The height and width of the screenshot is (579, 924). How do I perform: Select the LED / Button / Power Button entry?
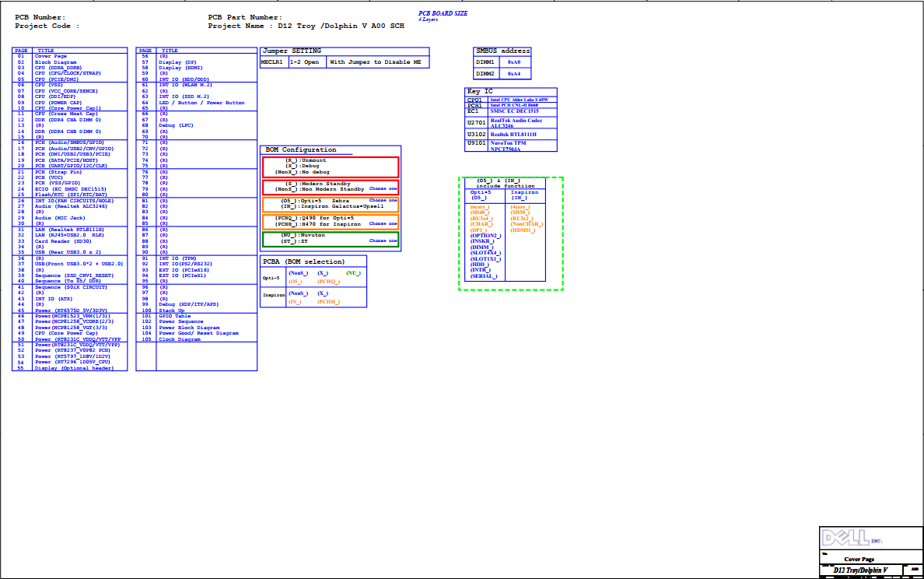coord(201,103)
